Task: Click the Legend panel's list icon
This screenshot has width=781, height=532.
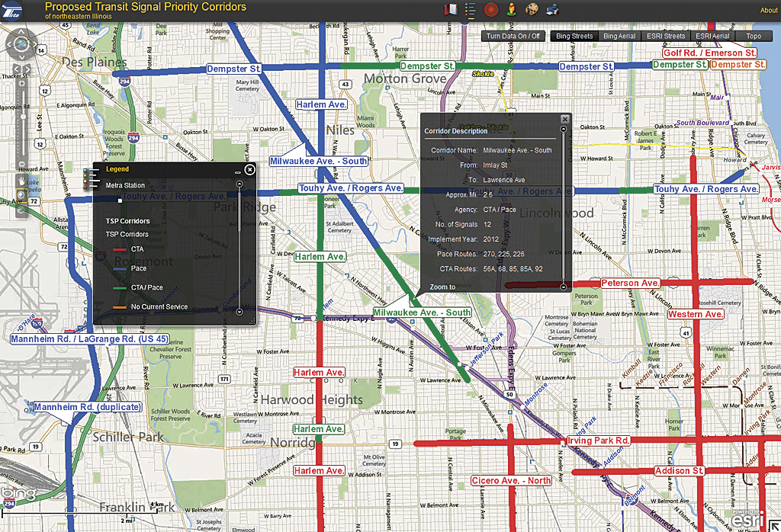Action: 91,178
